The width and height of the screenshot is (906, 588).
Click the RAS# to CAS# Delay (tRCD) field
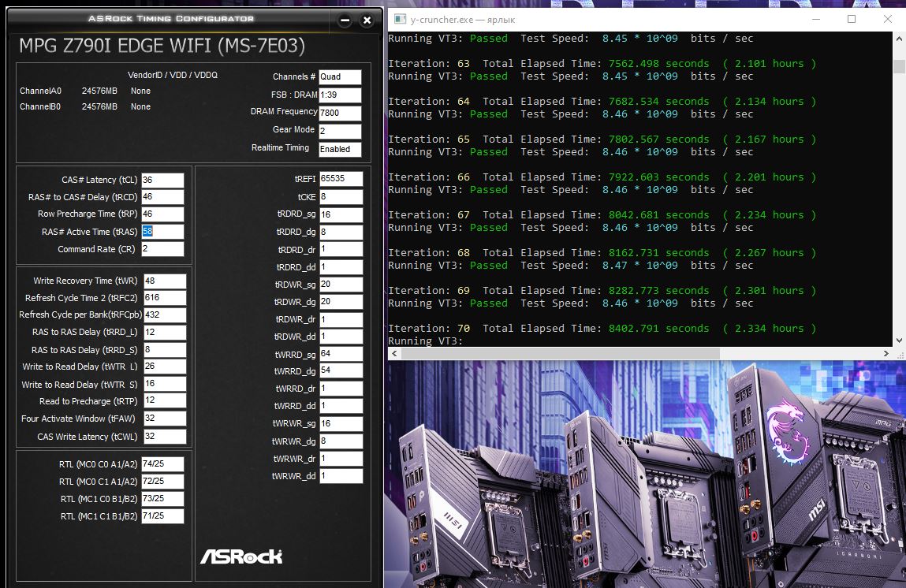[x=163, y=197]
